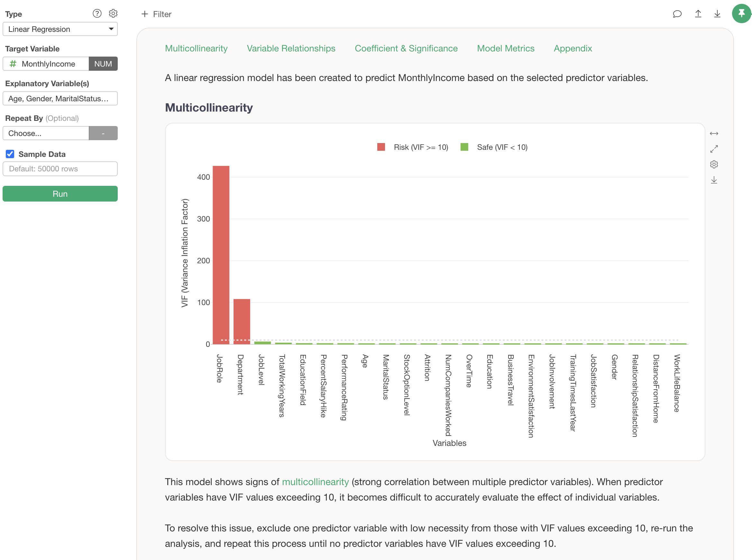Click the sample rows input field

pos(60,169)
